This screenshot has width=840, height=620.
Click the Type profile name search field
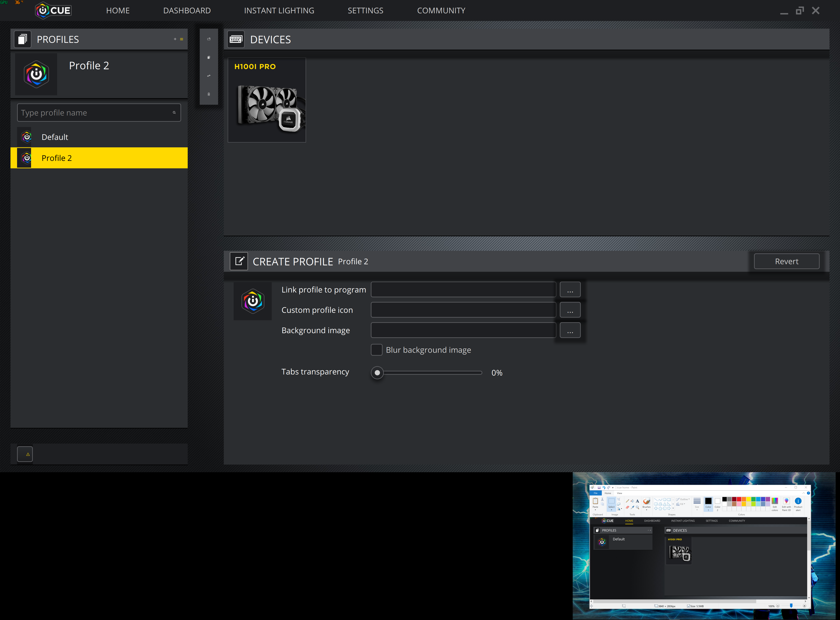coord(99,113)
